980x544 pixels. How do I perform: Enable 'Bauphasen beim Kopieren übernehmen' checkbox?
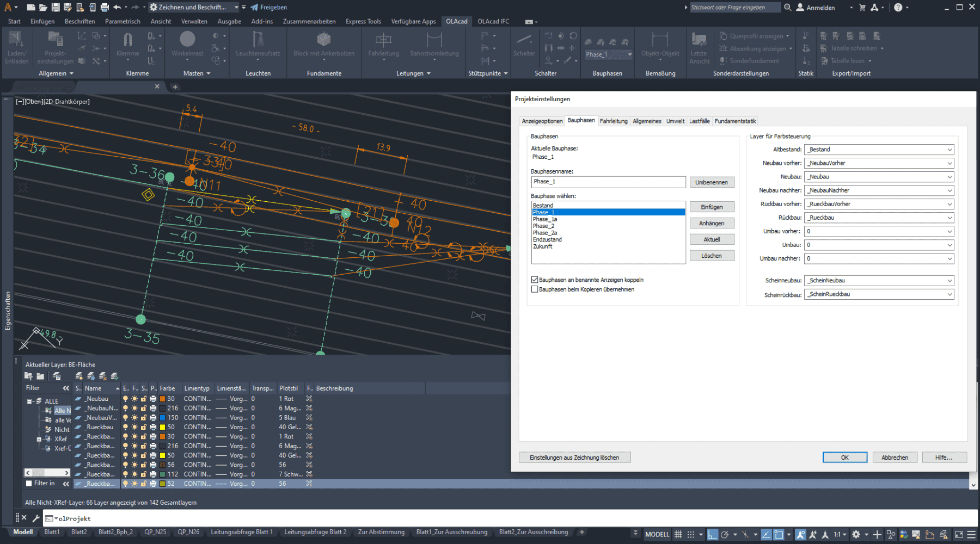pyautogui.click(x=535, y=289)
